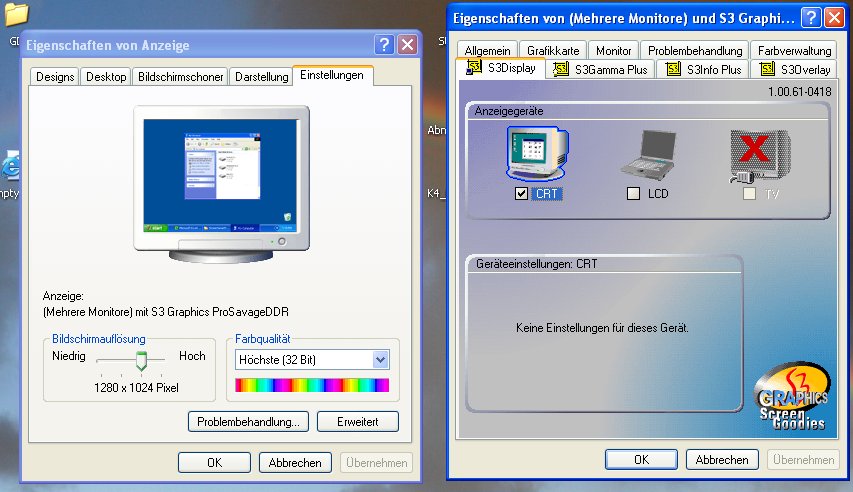Click the disabled TV device icon
This screenshot has width=853, height=492.
758,157
